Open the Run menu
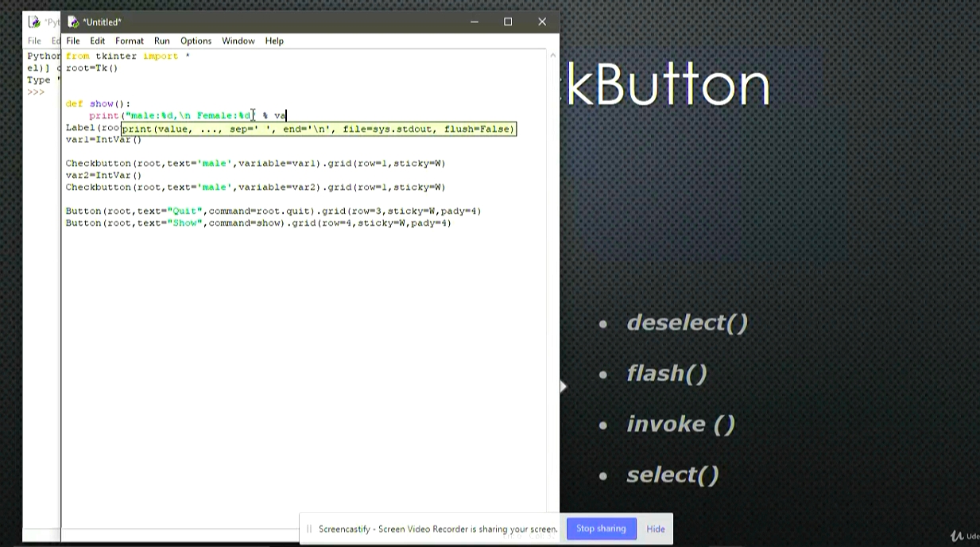980x547 pixels. click(162, 41)
